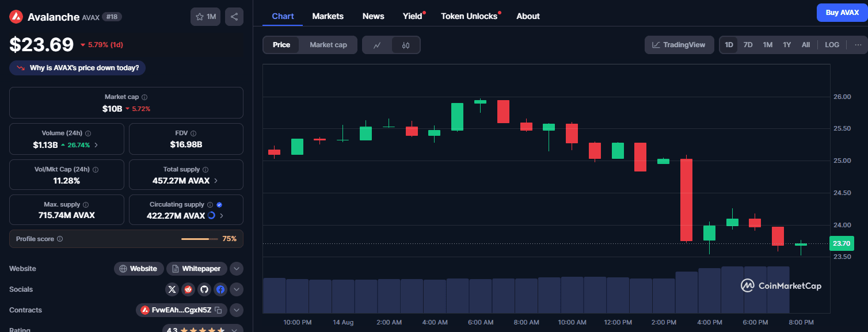Open the Whitepaper link

(197, 269)
